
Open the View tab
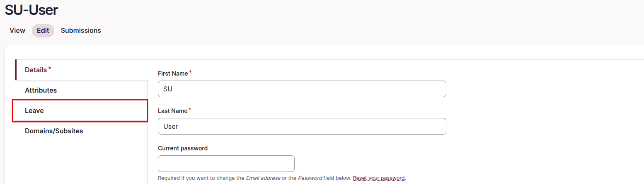(x=17, y=30)
